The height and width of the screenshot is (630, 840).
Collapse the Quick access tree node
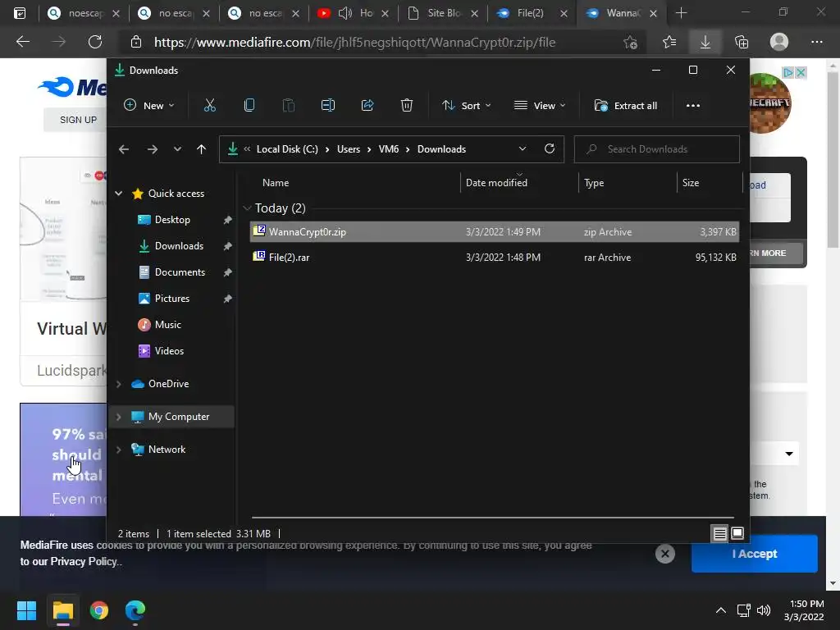118,194
